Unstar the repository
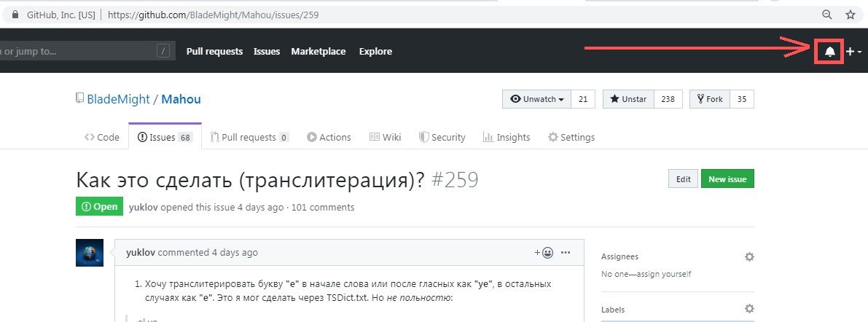Image resolution: width=868 pixels, height=322 pixels. point(628,99)
